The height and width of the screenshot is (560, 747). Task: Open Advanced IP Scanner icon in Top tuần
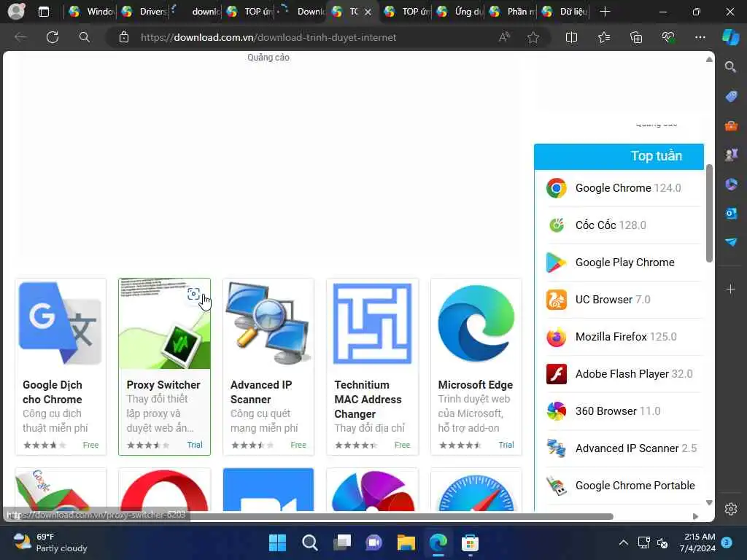(556, 448)
